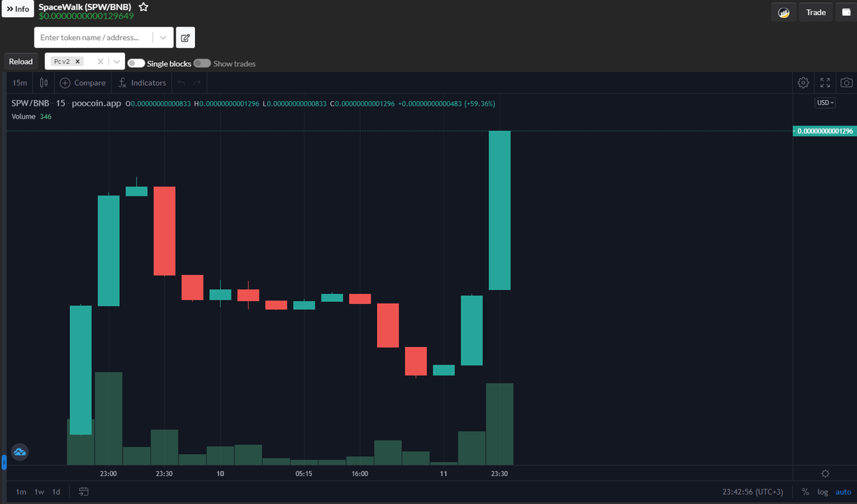Open the token search dropdown arrow

pos(164,37)
